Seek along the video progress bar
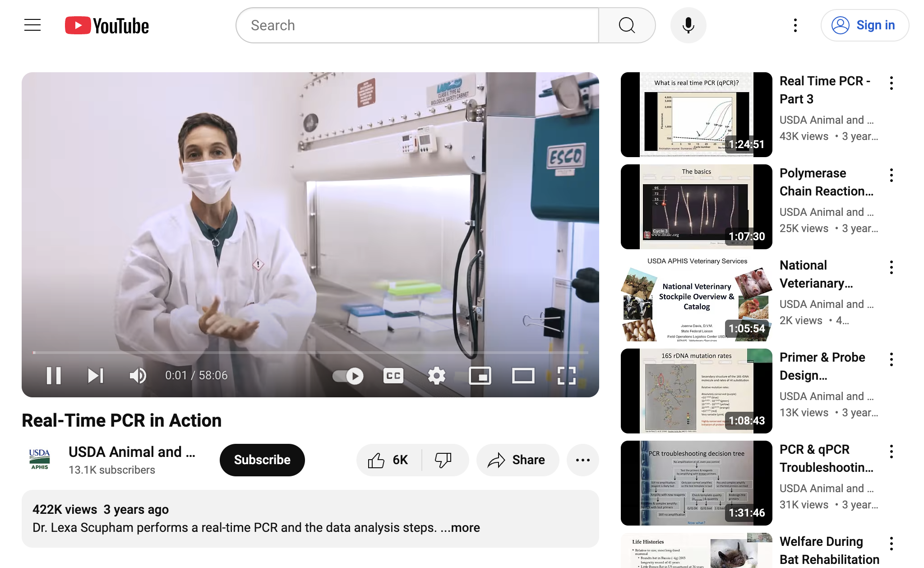 pyautogui.click(x=310, y=352)
